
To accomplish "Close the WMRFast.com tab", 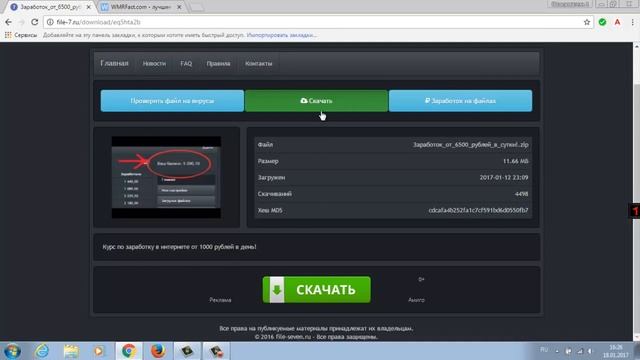I will 179,7.
